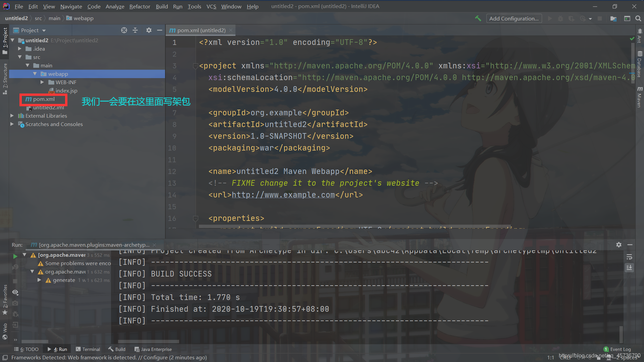Toggle soft-wrap in the Run console
This screenshot has height=362, width=644.
pyautogui.click(x=629, y=257)
